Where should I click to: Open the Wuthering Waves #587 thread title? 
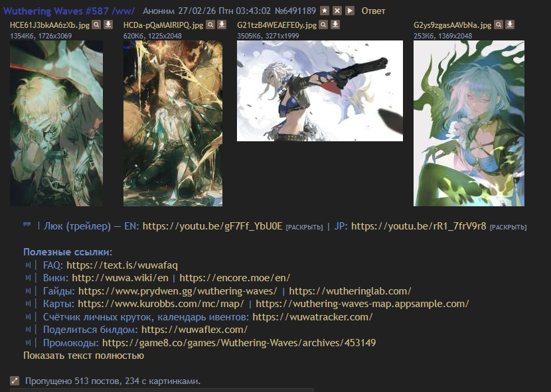click(69, 11)
